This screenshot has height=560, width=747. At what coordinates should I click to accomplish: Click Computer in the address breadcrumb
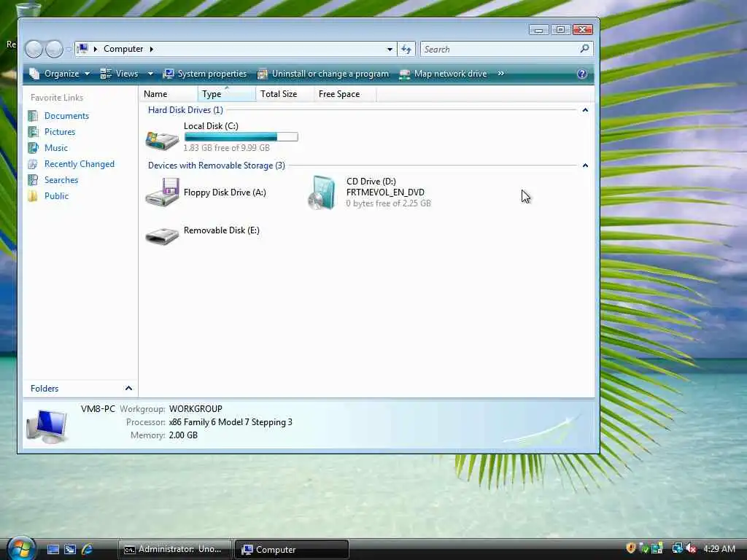(x=123, y=49)
